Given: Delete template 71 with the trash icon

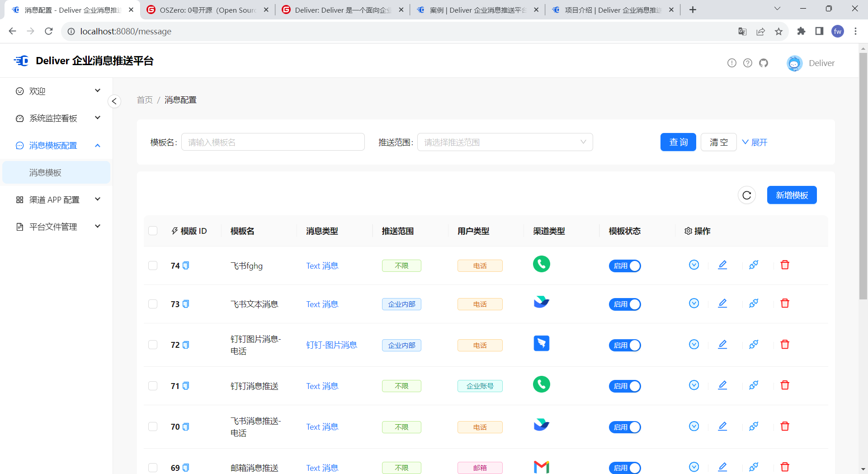Looking at the screenshot, I should (x=785, y=385).
